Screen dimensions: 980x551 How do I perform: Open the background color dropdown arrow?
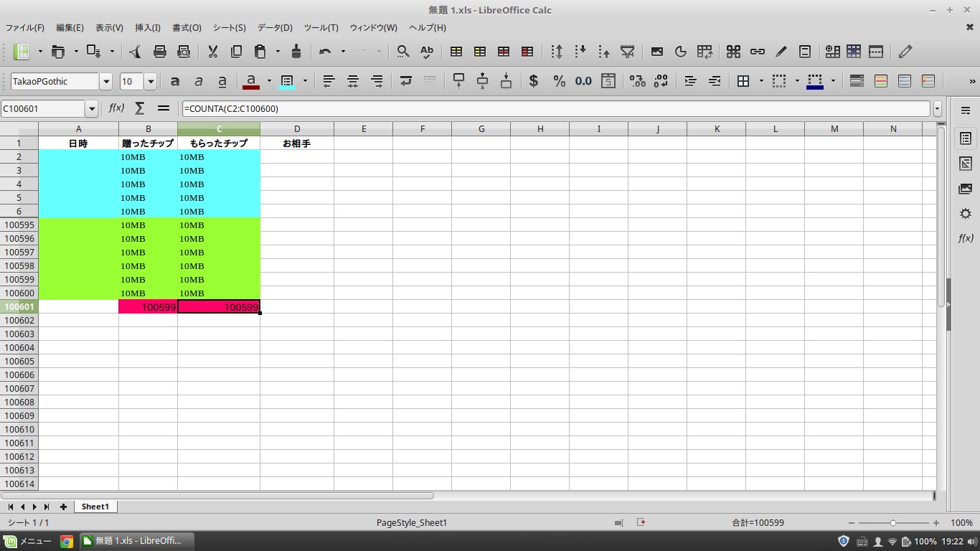(305, 81)
